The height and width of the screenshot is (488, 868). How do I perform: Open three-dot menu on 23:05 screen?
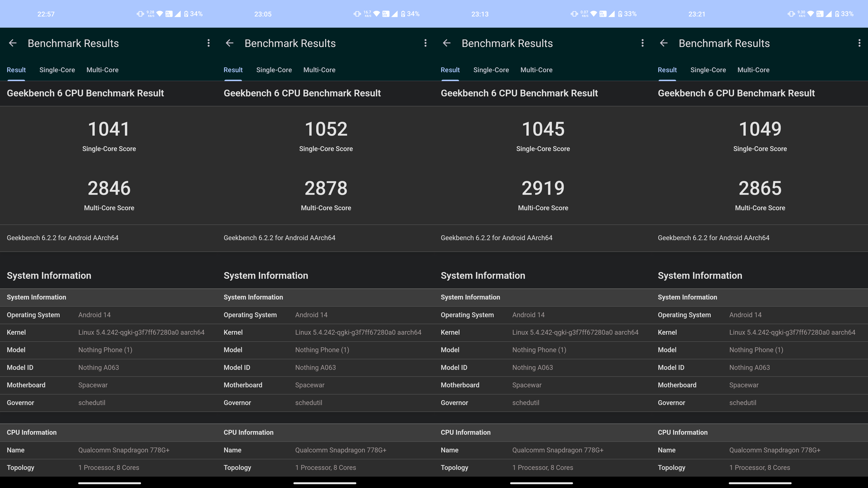pyautogui.click(x=426, y=43)
